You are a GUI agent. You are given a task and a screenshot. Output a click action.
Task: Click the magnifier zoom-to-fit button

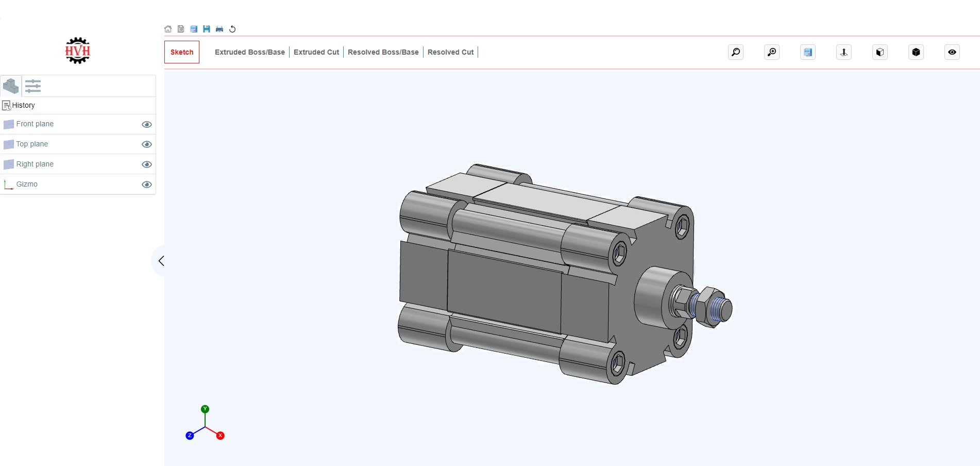click(x=736, y=52)
